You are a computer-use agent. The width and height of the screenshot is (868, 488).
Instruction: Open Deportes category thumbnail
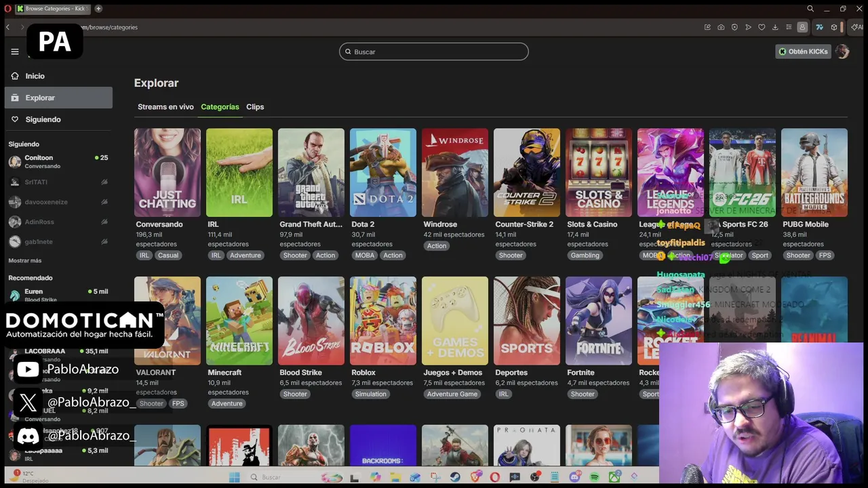tap(527, 321)
